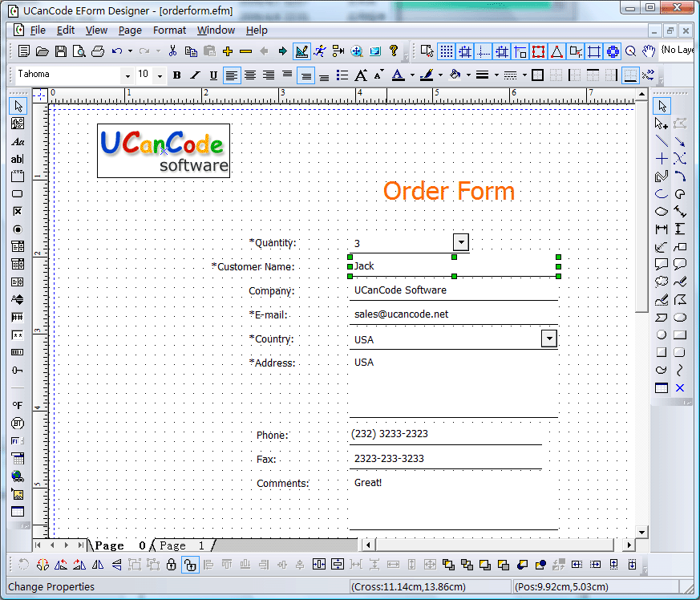Open the View menu
700x600 pixels.
(96, 30)
